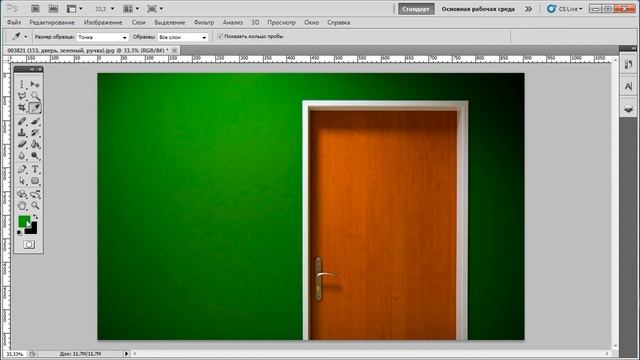This screenshot has height=360, width=640.
Task: Select the Polygonal Lasso tool
Action: (x=22, y=96)
